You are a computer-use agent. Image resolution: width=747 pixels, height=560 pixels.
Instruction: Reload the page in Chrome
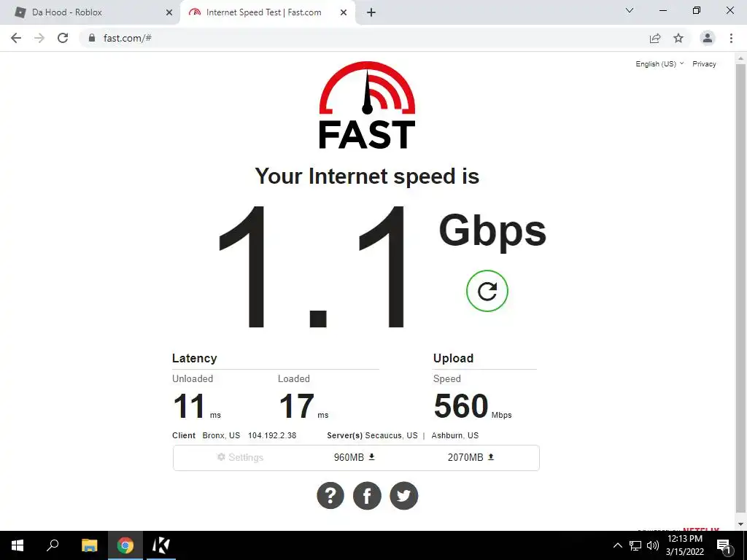(x=63, y=38)
